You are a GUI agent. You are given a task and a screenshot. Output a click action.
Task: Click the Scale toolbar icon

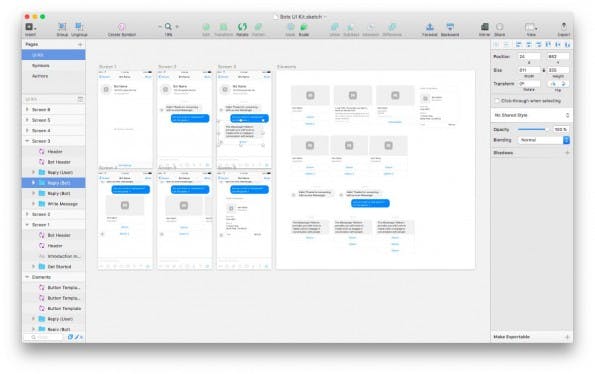[x=304, y=27]
